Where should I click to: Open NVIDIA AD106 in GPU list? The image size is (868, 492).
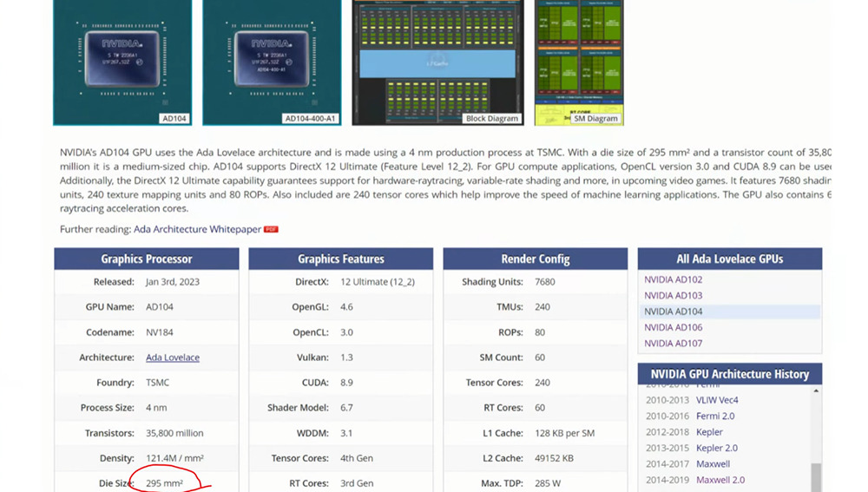[674, 328]
